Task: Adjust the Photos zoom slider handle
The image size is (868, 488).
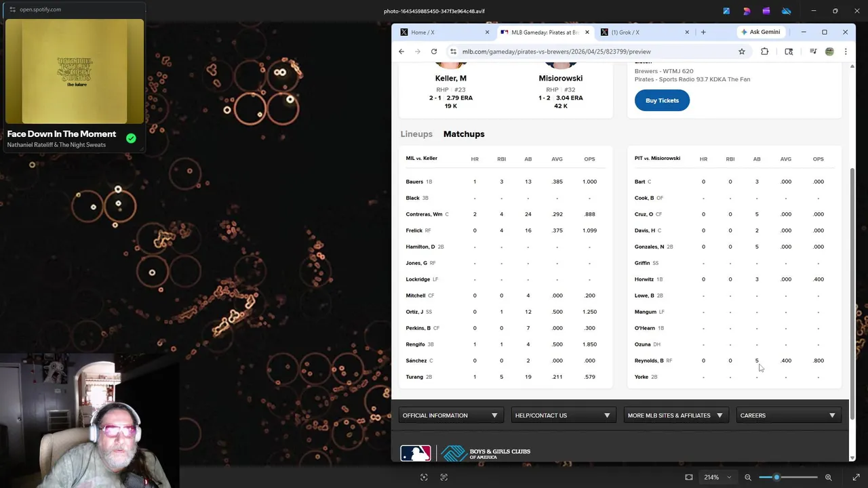Action: [x=776, y=477]
